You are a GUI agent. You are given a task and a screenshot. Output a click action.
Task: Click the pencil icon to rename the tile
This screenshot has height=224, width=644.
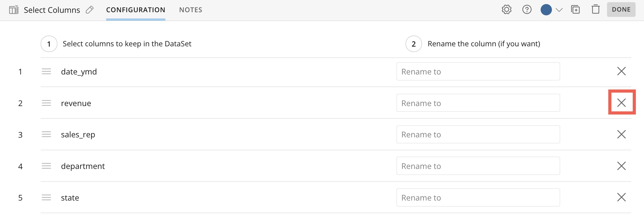[90, 10]
